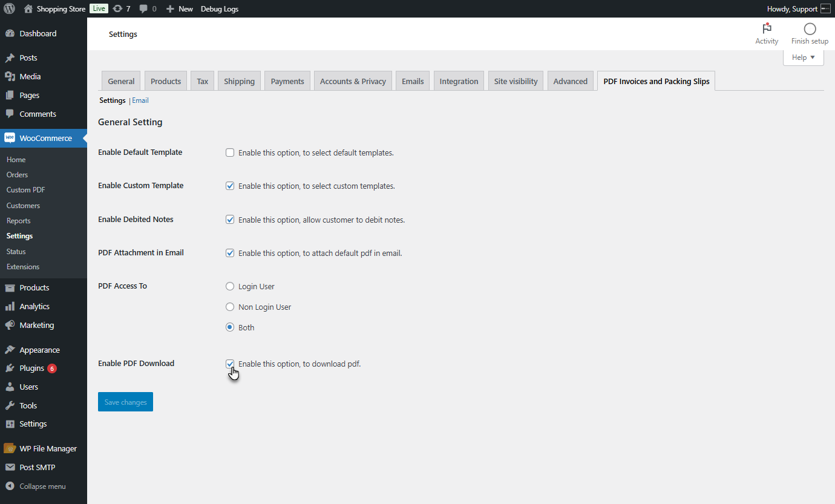
Task: Switch to the Integration tab
Action: [459, 81]
